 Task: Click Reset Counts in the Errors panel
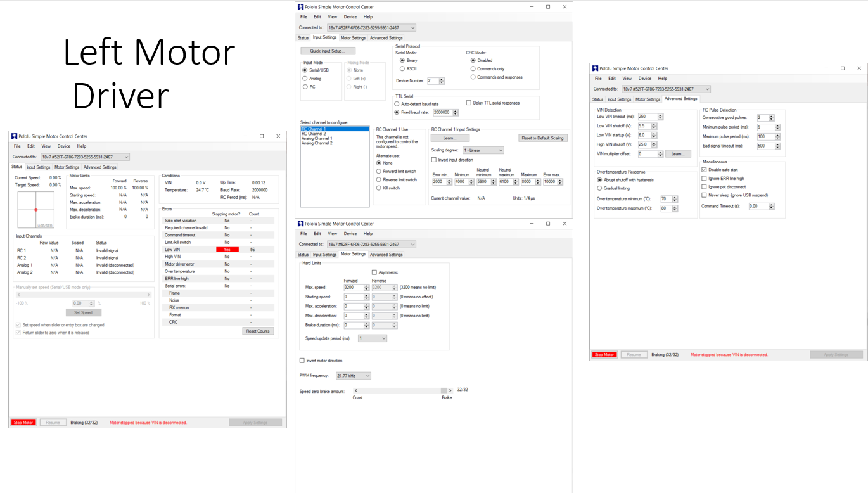258,331
